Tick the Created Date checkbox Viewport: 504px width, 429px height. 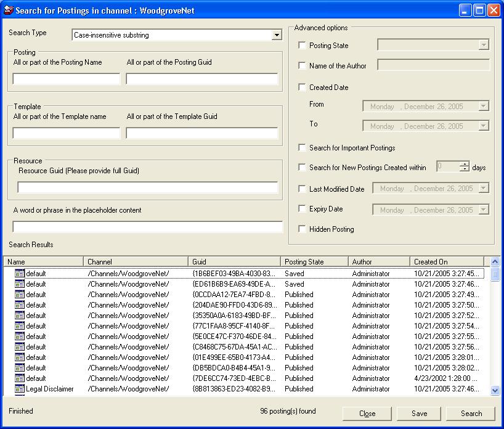302,88
